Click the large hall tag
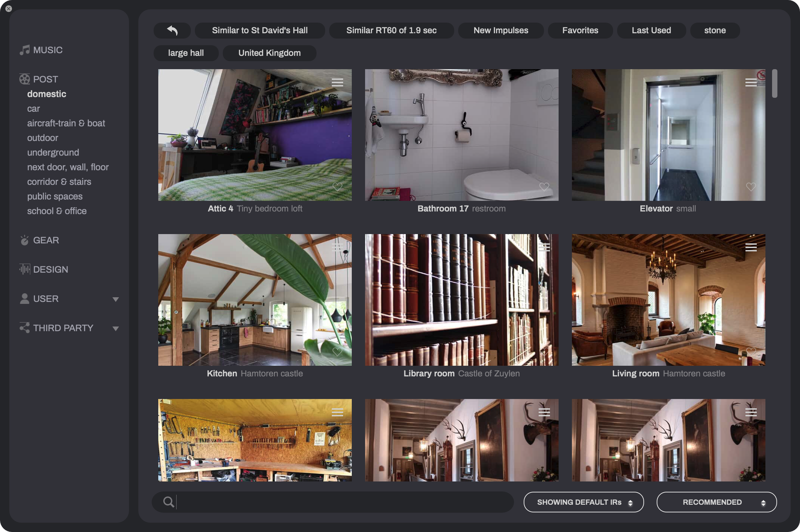 (186, 53)
